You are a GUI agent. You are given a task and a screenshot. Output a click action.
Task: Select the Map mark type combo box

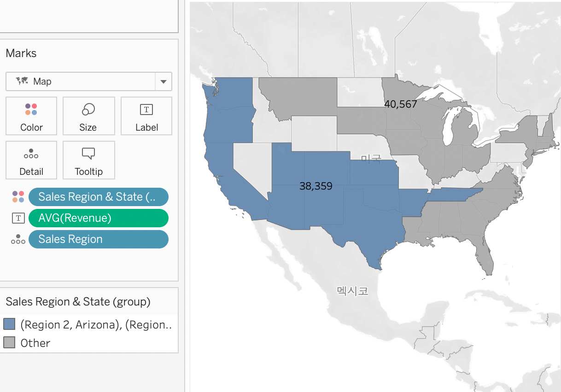(83, 81)
